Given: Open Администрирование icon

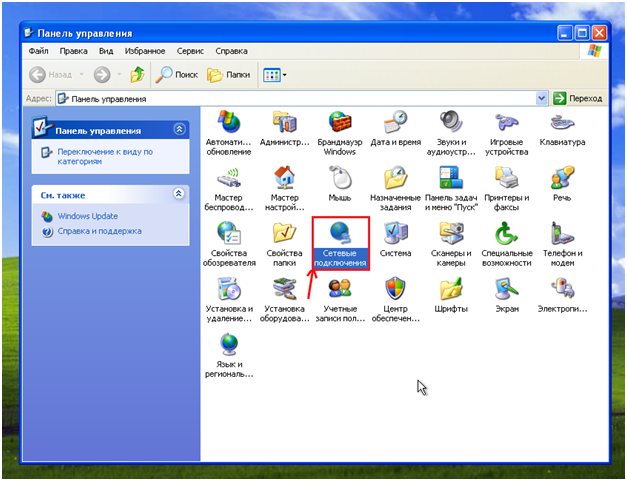Looking at the screenshot, I should coord(284,129).
